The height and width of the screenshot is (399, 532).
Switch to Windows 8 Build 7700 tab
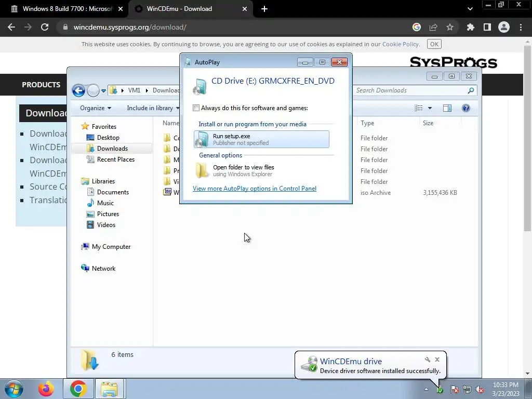pos(67,9)
